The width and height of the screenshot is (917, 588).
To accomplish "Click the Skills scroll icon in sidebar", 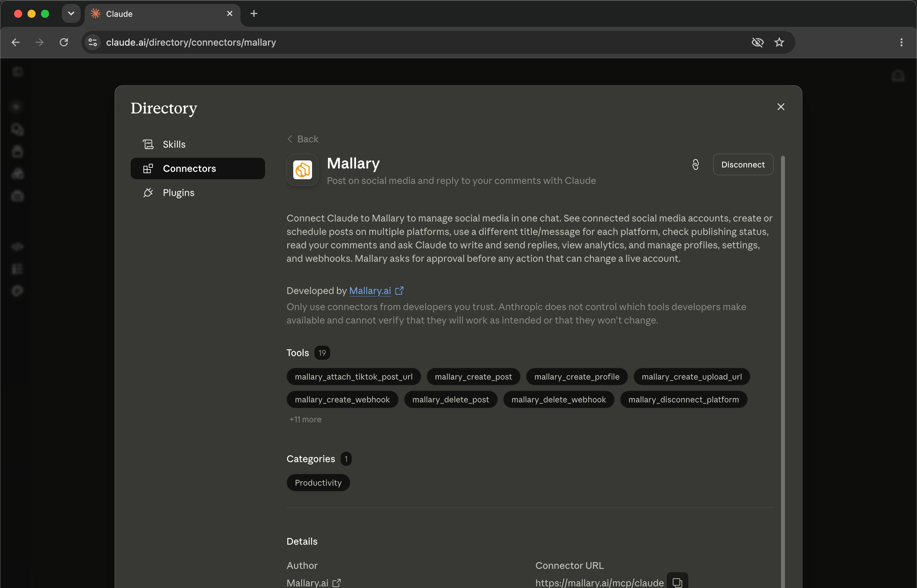I will tap(148, 144).
